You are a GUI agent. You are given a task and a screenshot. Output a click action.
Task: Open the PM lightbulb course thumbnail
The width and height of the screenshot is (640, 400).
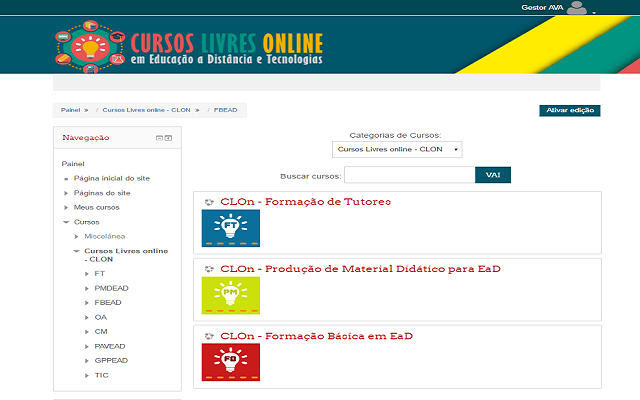[231, 296]
